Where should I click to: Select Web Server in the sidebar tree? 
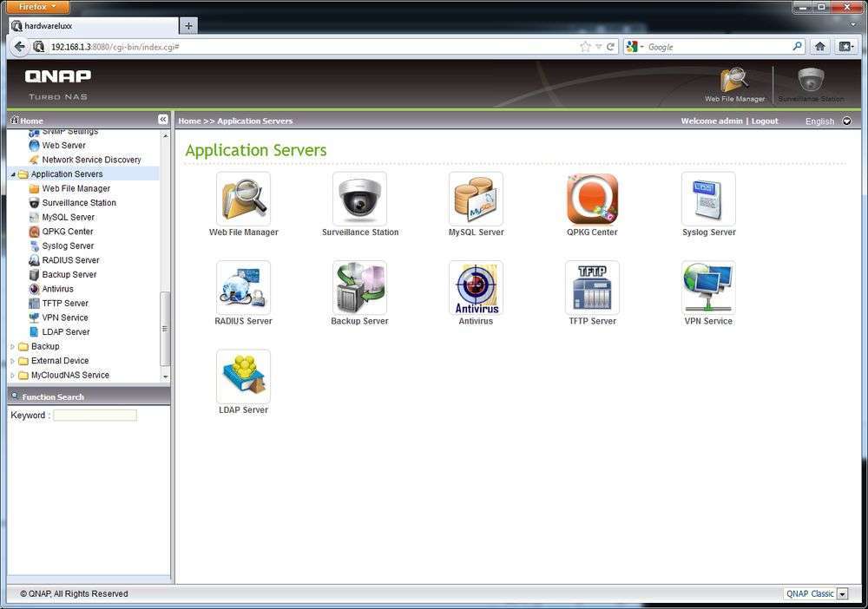(63, 146)
